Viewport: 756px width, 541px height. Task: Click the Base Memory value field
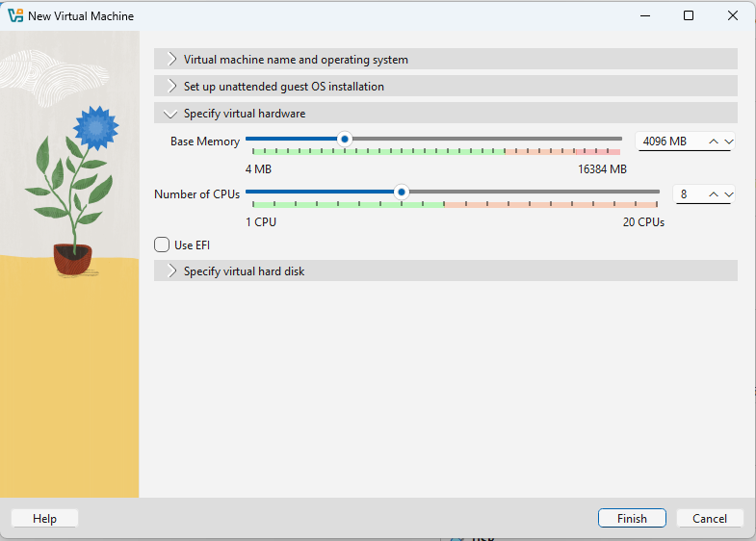click(668, 142)
